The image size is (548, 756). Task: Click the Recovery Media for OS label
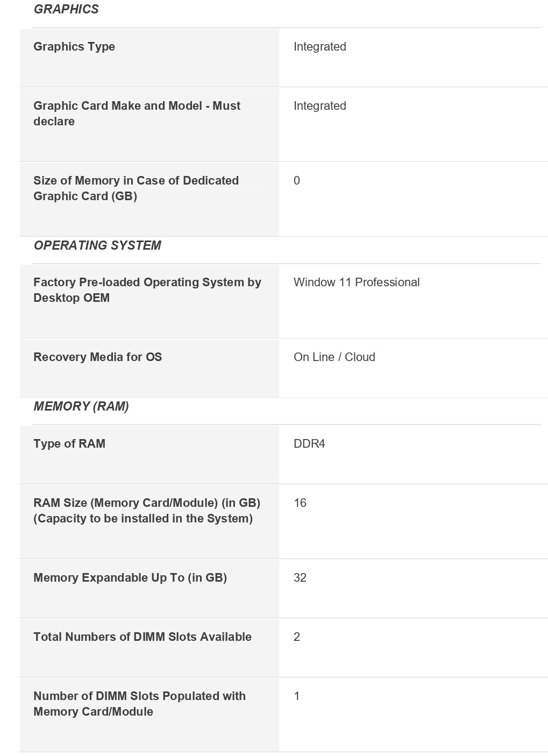coord(97,357)
